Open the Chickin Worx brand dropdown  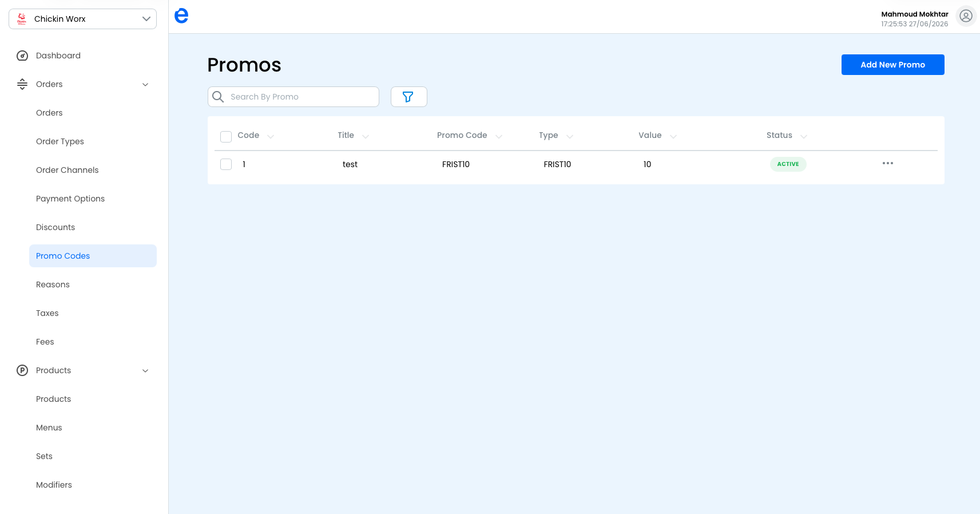coord(82,19)
